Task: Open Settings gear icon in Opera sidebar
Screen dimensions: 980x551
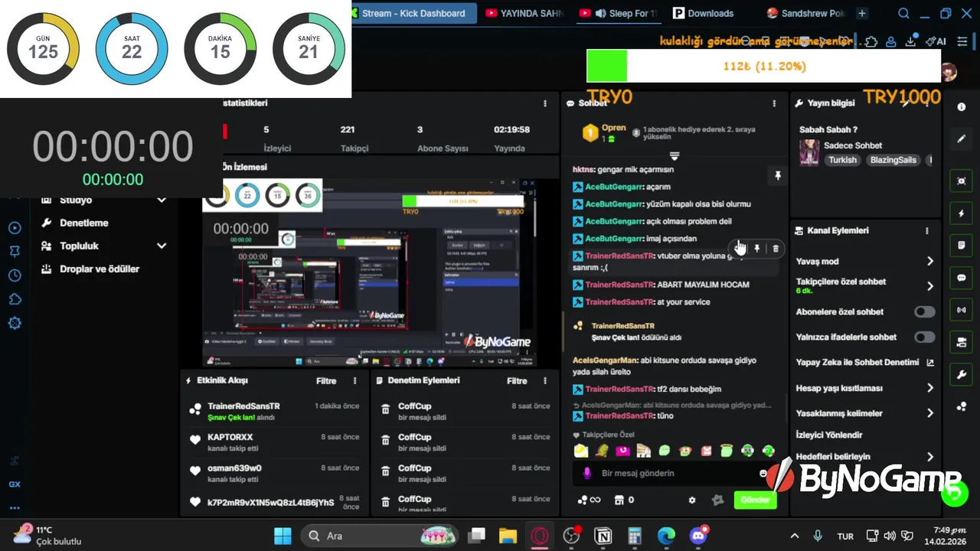Action: (x=15, y=323)
